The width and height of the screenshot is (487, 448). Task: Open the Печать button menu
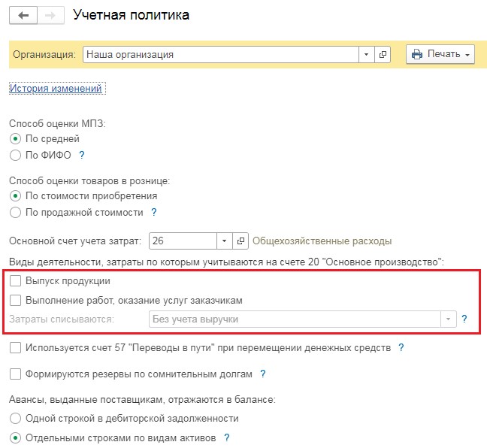[x=440, y=55]
